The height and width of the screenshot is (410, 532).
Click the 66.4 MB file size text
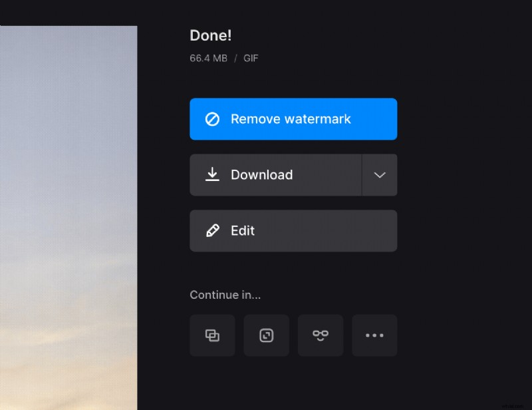[x=207, y=59]
